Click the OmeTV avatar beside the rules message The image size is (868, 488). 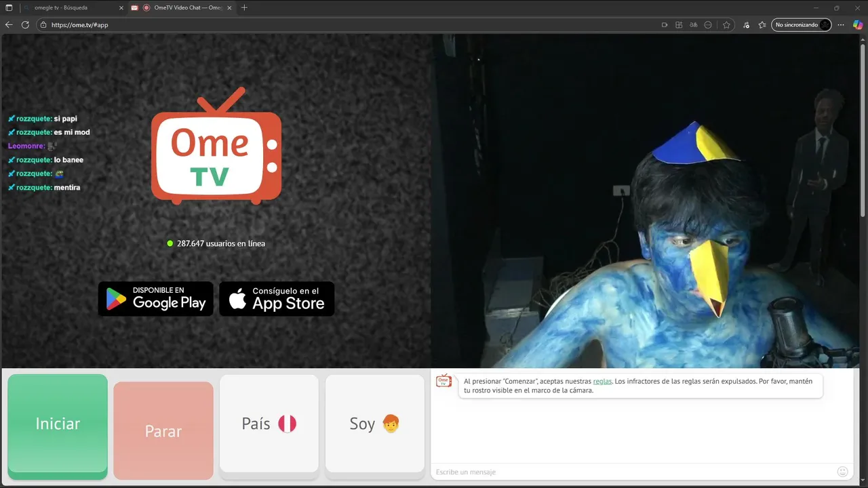(x=443, y=381)
